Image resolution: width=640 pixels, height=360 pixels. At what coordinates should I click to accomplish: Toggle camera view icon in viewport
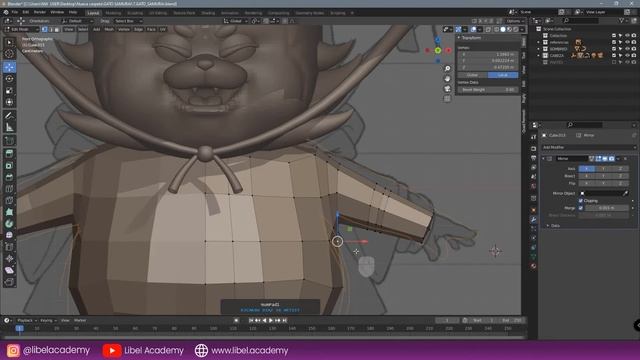coord(447,89)
